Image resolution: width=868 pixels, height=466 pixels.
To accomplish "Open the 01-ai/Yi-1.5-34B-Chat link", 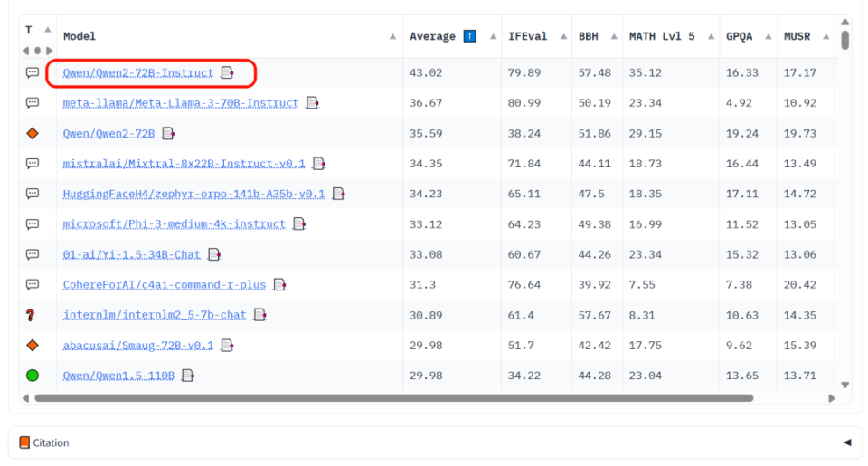I will click(131, 254).
